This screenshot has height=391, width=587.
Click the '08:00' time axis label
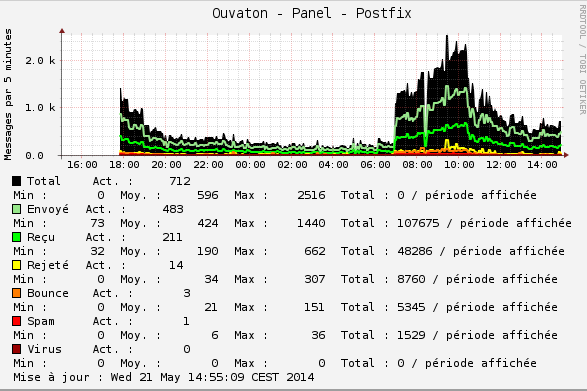coord(417,165)
